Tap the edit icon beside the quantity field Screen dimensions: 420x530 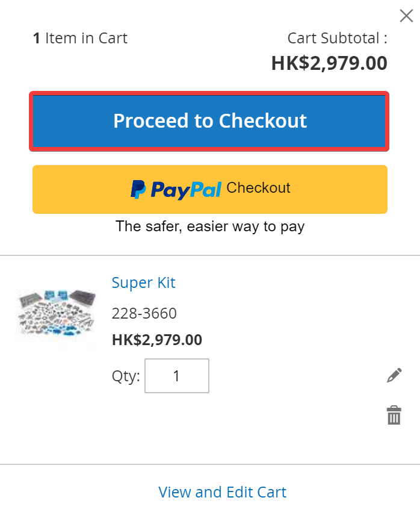pyautogui.click(x=394, y=374)
